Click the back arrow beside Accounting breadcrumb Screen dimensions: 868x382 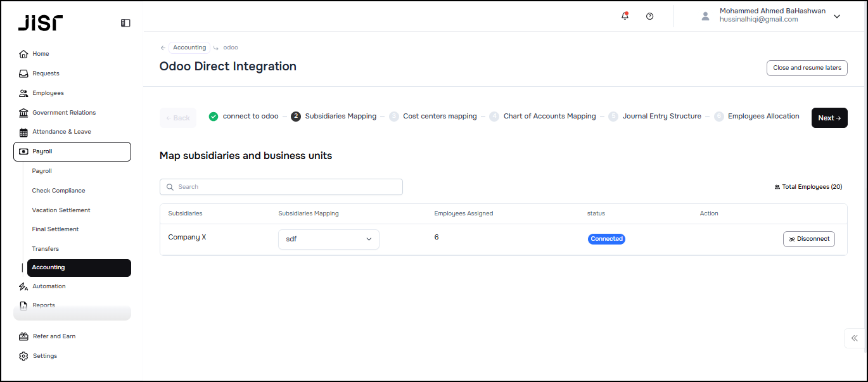point(163,48)
